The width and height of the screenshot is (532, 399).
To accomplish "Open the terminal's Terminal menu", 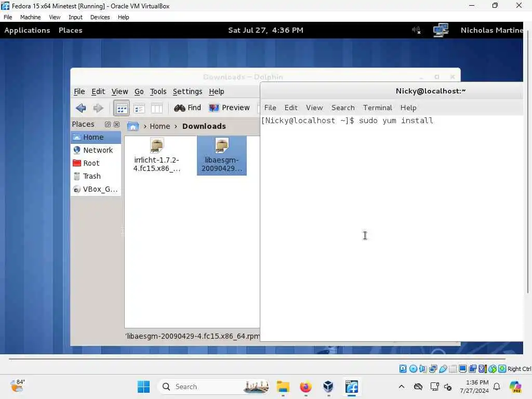I will click(377, 108).
